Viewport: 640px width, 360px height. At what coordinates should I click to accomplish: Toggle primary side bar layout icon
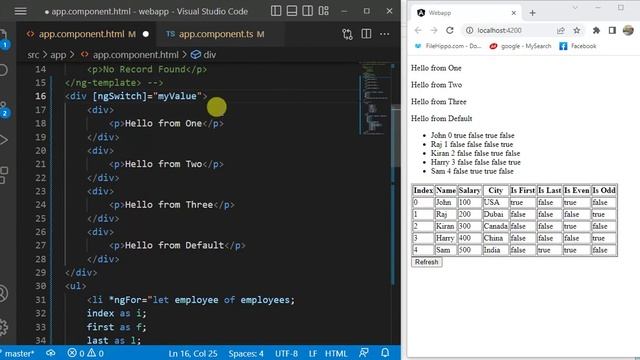276,11
